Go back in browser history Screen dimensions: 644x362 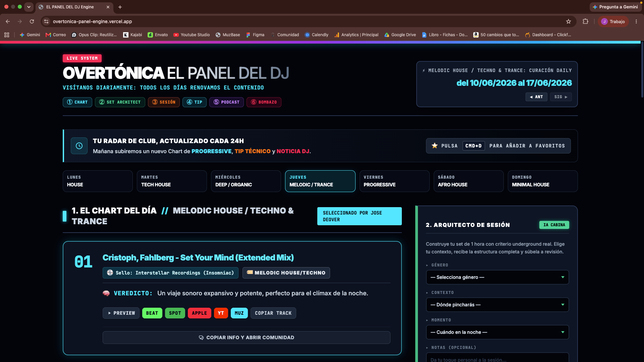8,21
